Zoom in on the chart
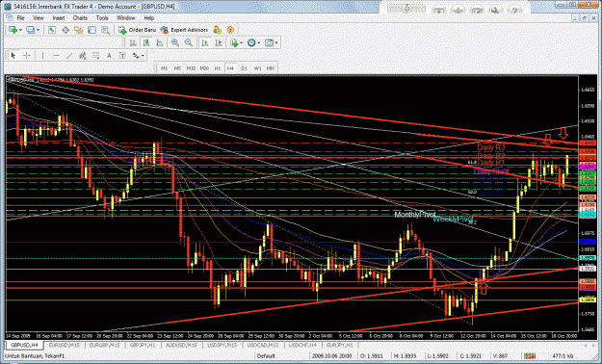 point(175,43)
